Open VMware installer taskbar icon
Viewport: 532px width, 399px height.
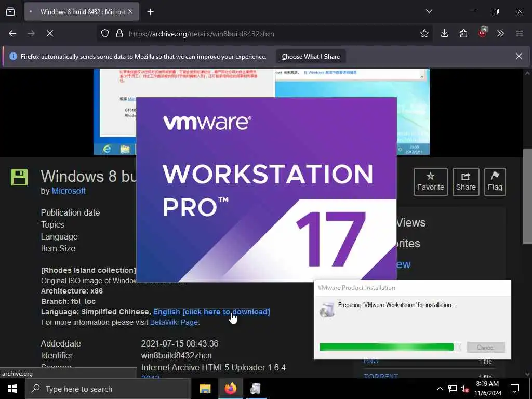[x=256, y=389]
